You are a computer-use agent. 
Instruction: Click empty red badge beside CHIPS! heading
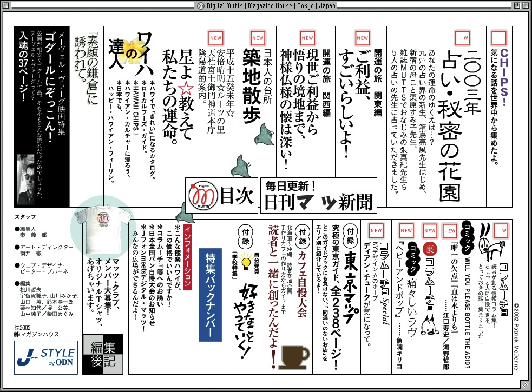pos(499,38)
